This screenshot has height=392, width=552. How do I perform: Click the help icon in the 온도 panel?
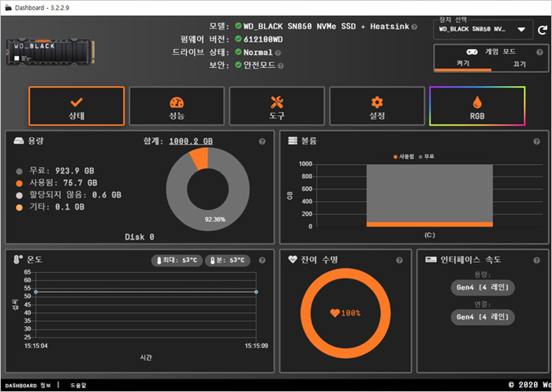[262, 260]
